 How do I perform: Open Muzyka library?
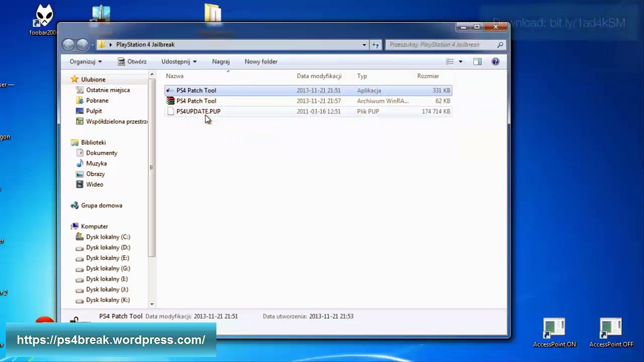coord(96,163)
